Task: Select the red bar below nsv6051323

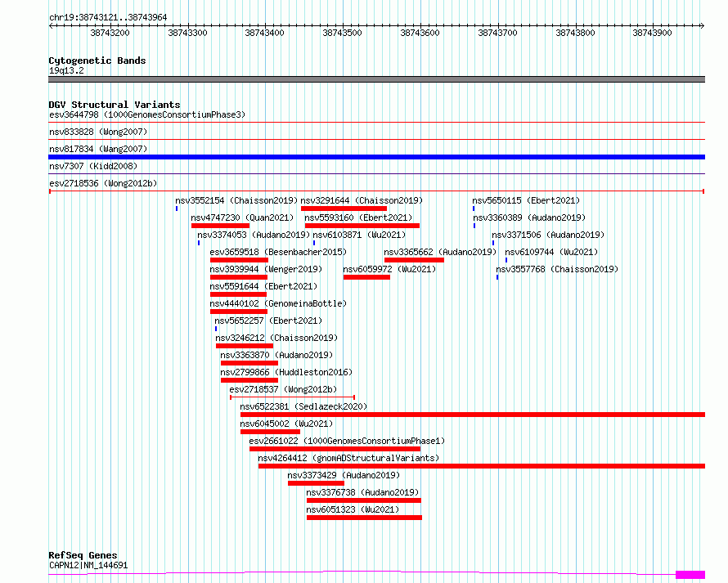Action: pos(365,518)
